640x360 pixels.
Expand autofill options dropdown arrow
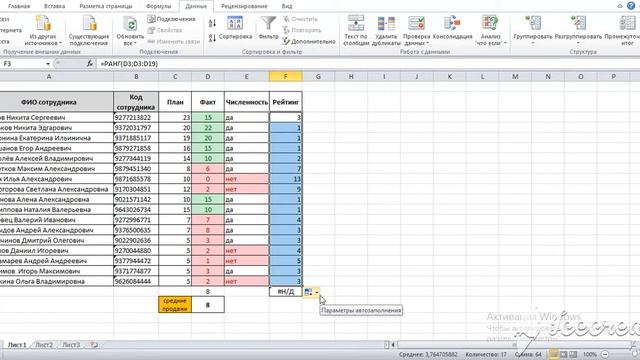[317, 292]
